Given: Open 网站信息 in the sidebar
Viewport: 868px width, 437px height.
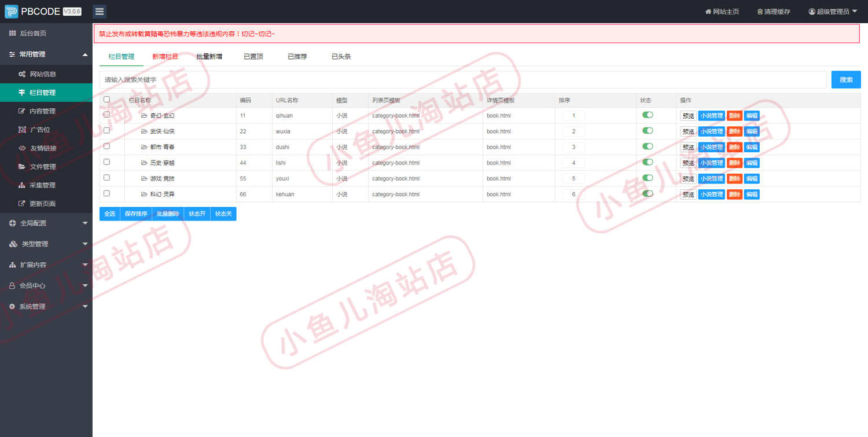Looking at the screenshot, I should [46, 74].
